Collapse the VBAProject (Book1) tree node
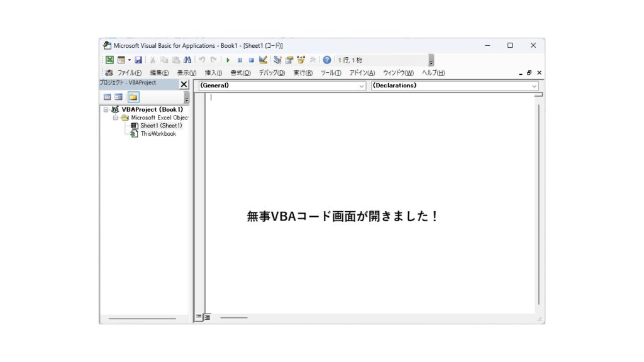The height and width of the screenshot is (362, 644). (106, 109)
